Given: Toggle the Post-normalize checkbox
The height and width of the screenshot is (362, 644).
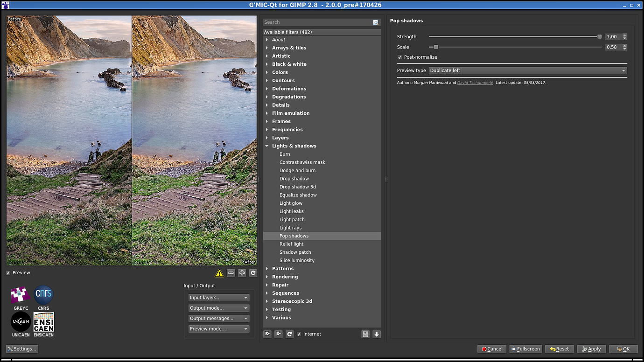Looking at the screenshot, I should point(399,57).
